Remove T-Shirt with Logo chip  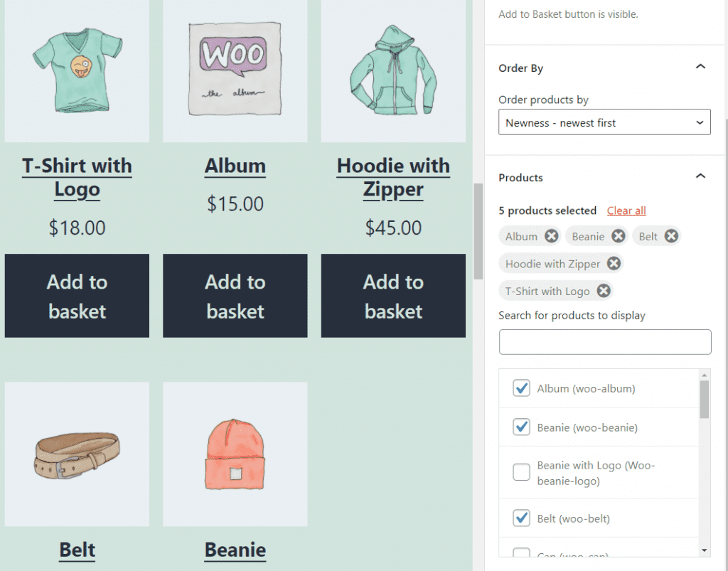click(x=604, y=290)
